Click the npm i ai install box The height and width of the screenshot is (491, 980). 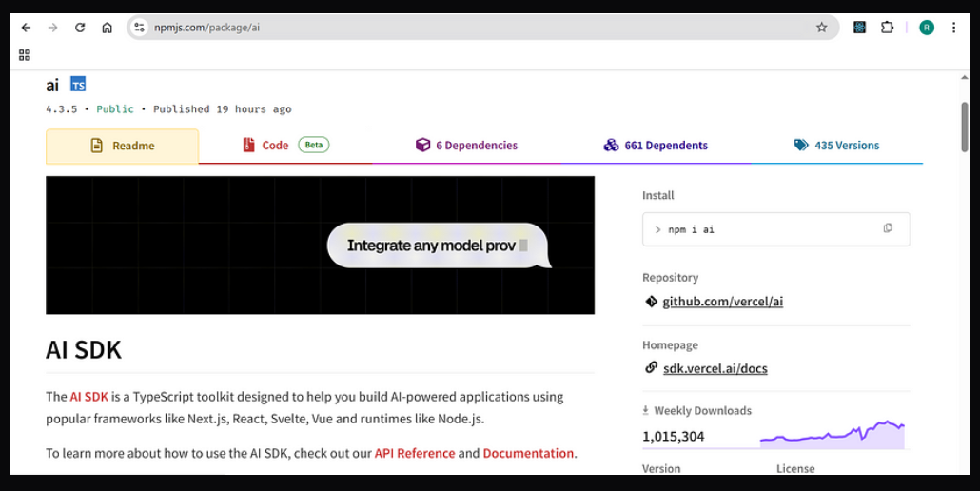[776, 229]
